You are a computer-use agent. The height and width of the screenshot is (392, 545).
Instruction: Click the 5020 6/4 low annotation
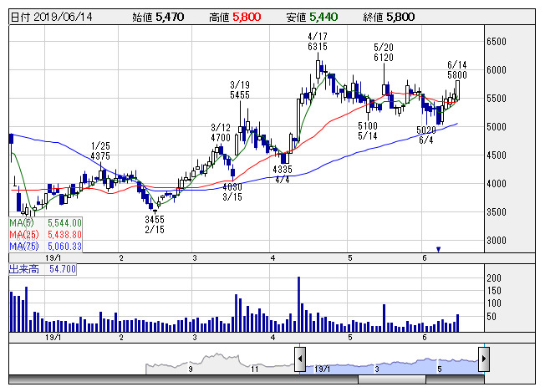[x=426, y=135]
